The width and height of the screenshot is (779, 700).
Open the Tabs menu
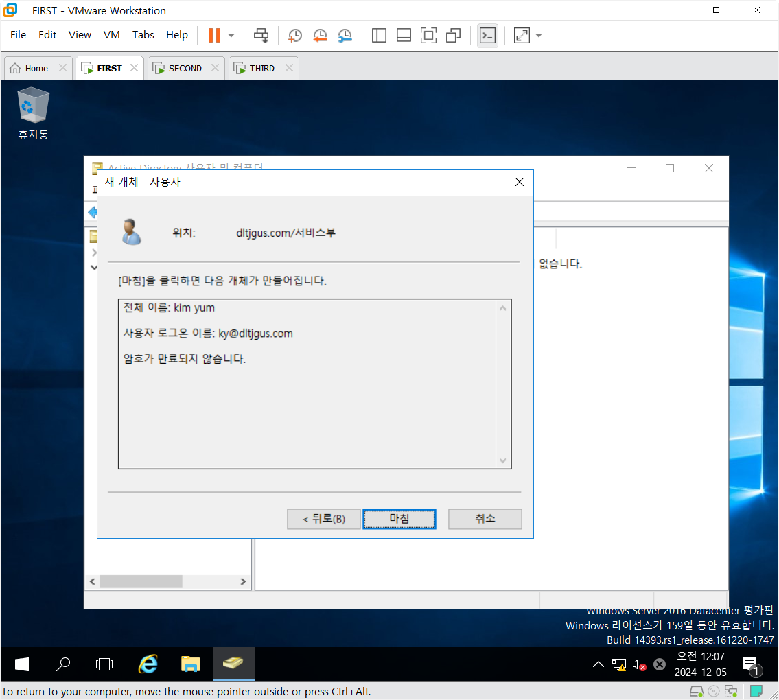pyautogui.click(x=143, y=35)
